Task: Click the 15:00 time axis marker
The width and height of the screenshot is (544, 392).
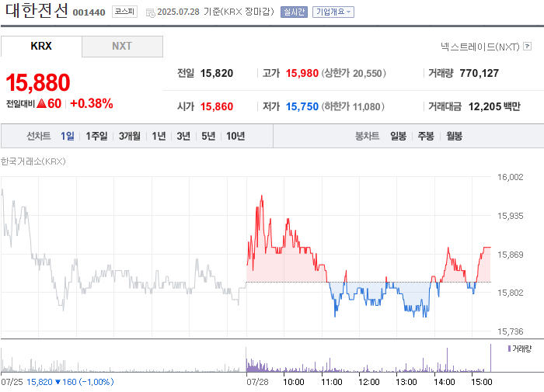Action: click(482, 382)
